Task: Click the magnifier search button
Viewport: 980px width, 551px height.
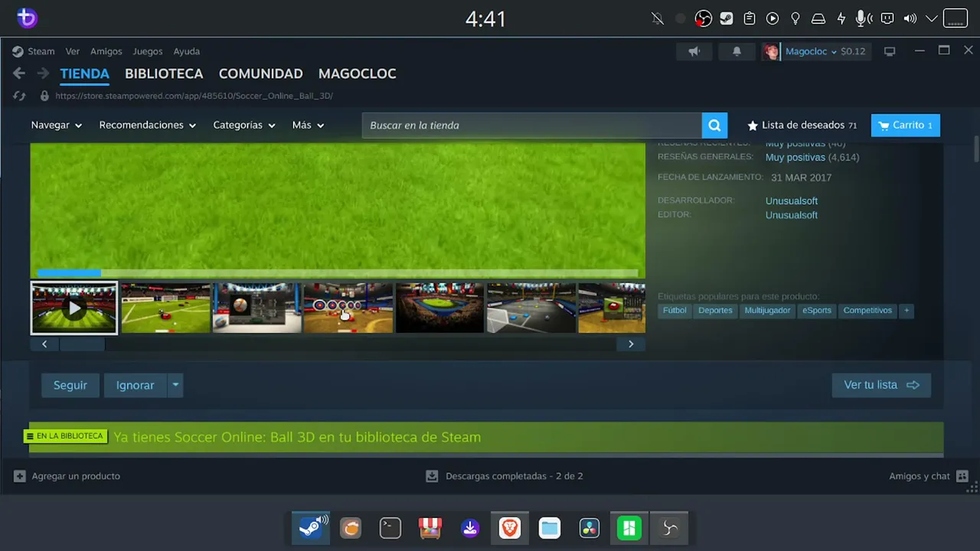Action: (714, 126)
